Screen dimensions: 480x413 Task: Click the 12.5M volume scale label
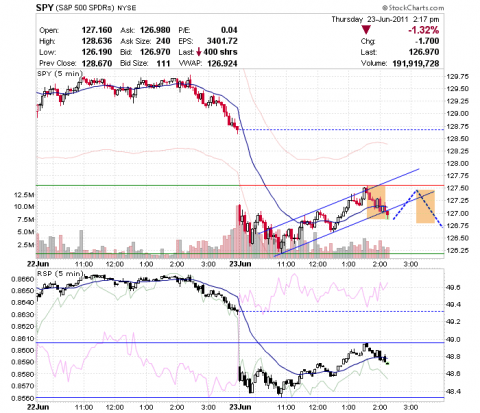tap(24, 195)
